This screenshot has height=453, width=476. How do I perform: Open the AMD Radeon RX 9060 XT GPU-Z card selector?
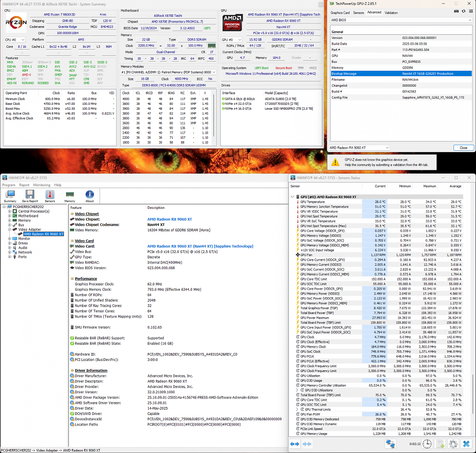tap(359, 148)
